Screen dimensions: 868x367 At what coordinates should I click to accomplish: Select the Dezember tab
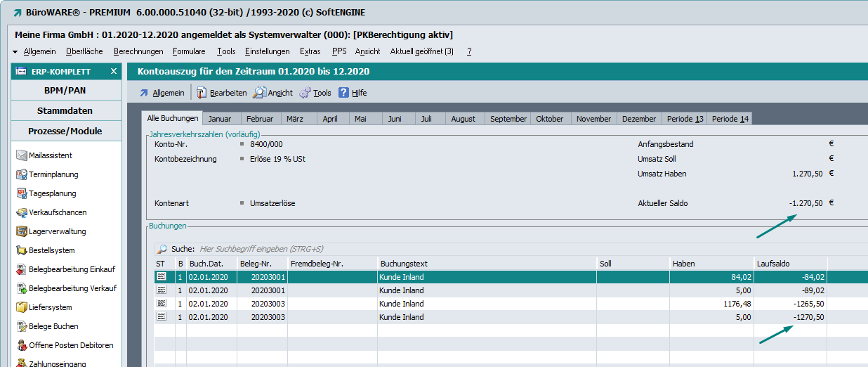point(639,119)
